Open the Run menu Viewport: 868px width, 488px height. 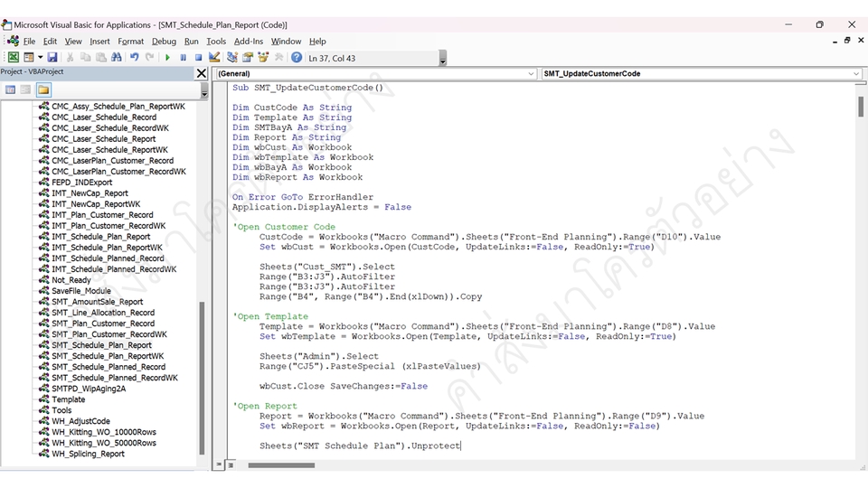(x=192, y=42)
